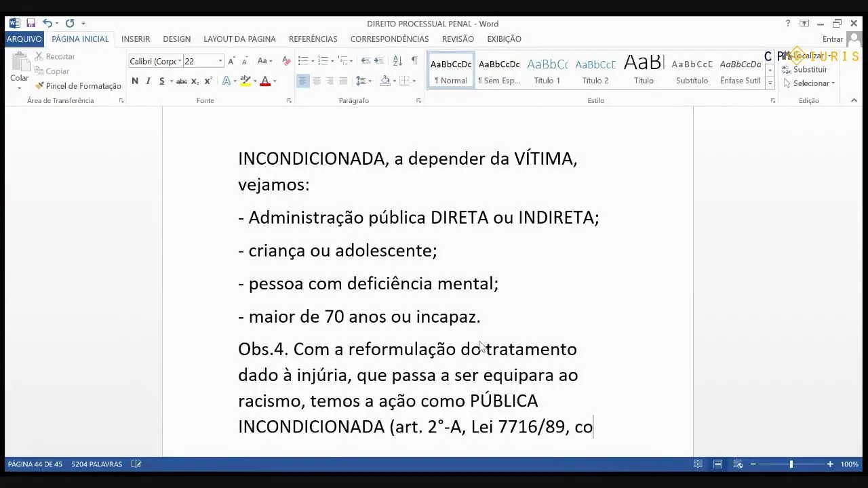Switch to the DESIGN ribbon tab

176,39
